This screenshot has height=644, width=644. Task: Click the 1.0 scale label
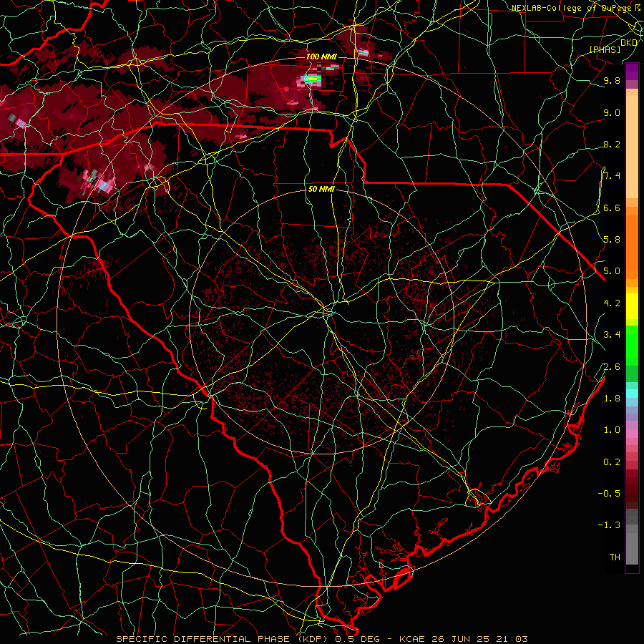point(612,429)
